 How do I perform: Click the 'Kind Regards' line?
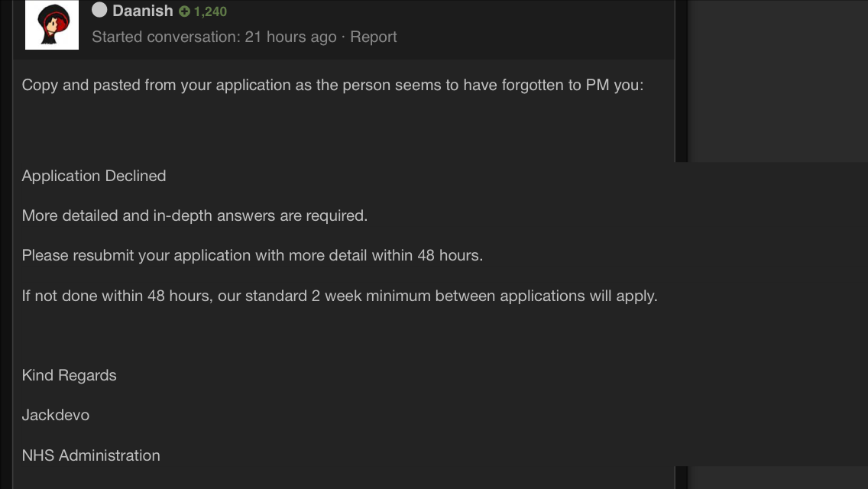click(x=70, y=375)
